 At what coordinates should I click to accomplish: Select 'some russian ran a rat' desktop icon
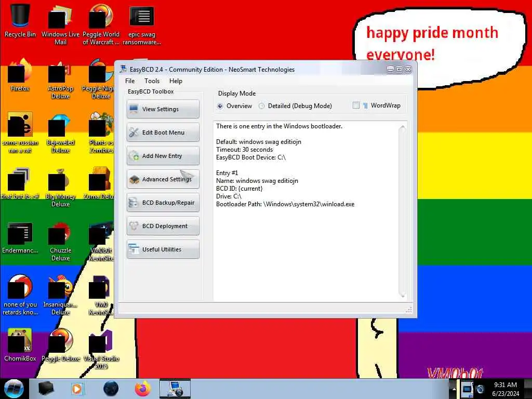pos(20,133)
